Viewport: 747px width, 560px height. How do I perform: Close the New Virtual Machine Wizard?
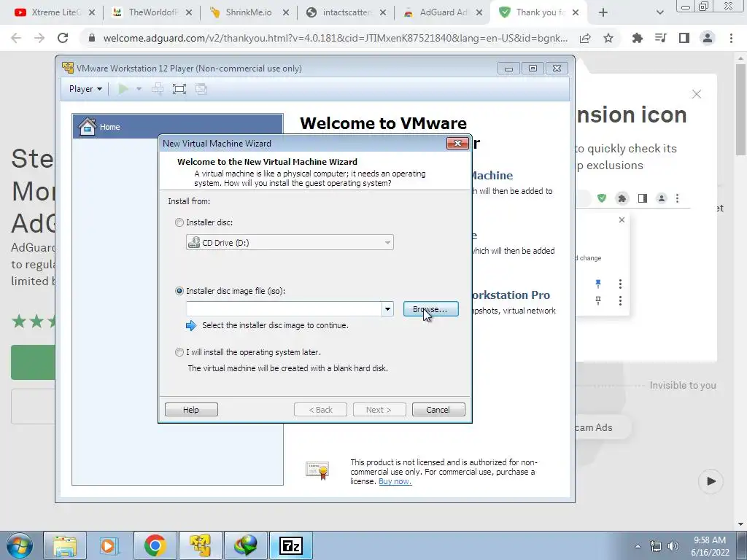coord(457,144)
